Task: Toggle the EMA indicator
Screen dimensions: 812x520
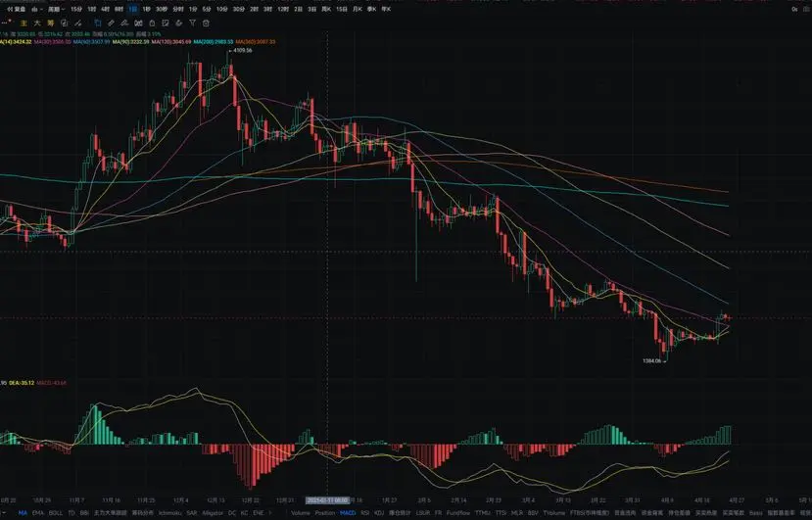Action: tap(38, 513)
